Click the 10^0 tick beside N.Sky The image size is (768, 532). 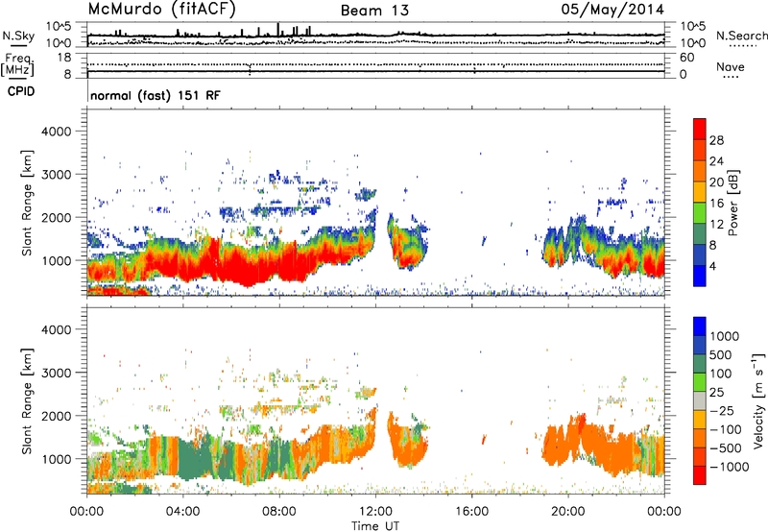point(60,43)
